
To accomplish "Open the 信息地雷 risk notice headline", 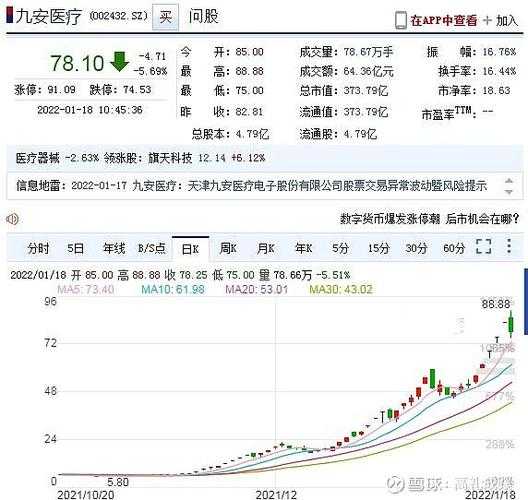I will pyautogui.click(x=252, y=186).
